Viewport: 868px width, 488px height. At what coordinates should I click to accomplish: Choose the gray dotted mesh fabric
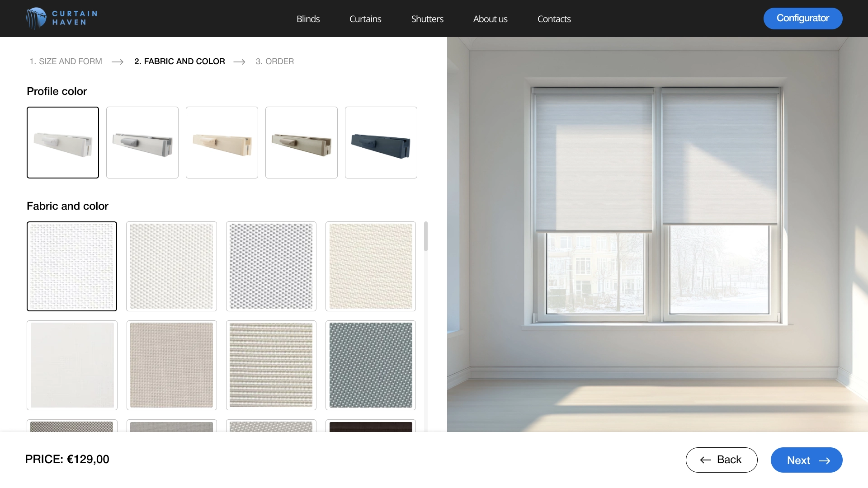pyautogui.click(x=271, y=266)
